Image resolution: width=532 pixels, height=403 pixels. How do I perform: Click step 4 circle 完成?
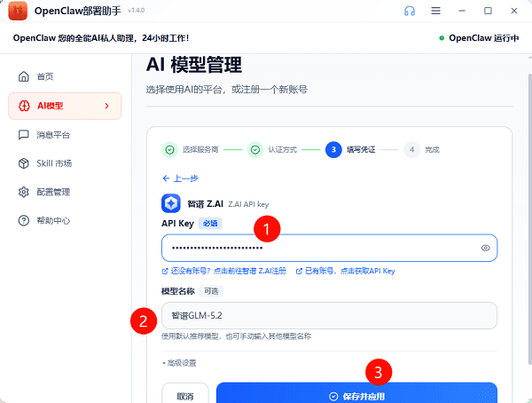coord(411,149)
